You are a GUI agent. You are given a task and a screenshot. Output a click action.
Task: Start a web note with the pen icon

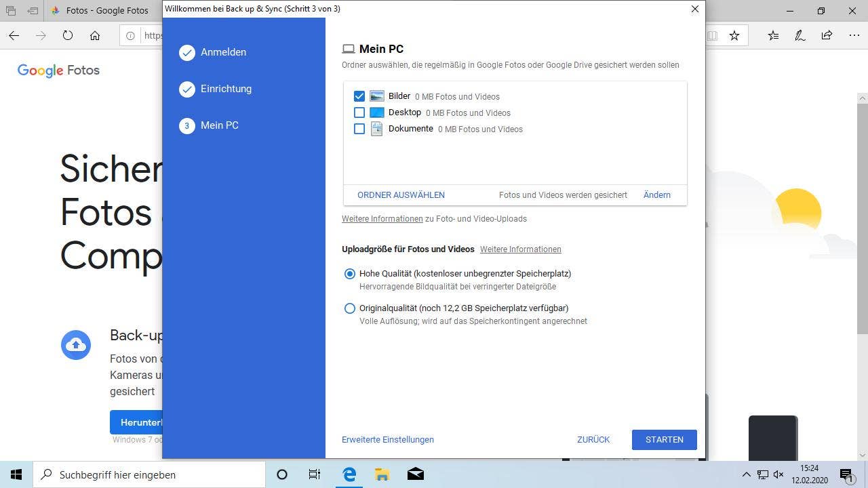click(x=800, y=35)
